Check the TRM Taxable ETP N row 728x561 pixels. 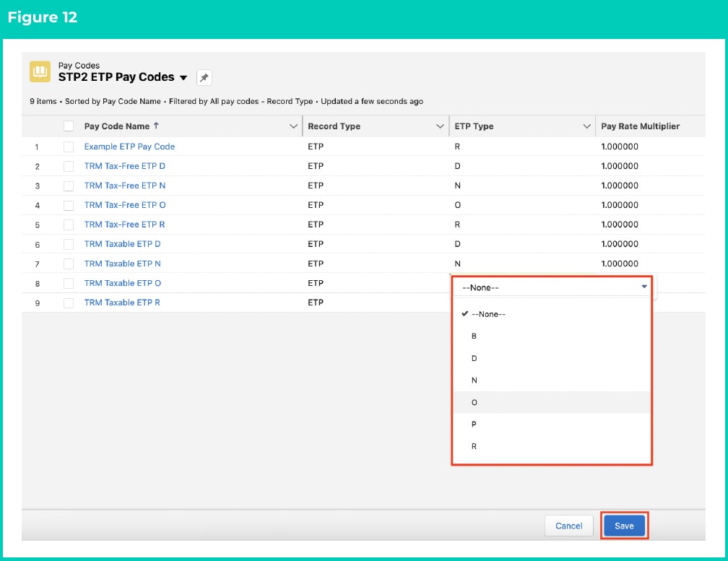click(x=69, y=264)
